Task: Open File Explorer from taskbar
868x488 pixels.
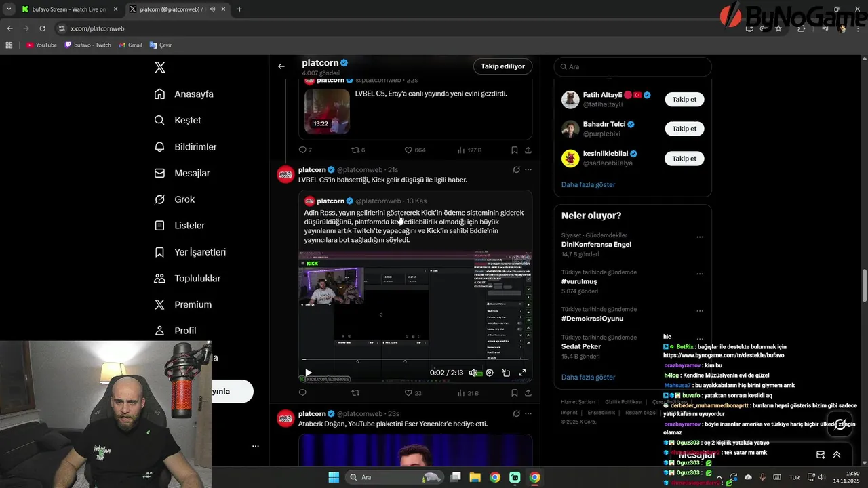Action: pyautogui.click(x=475, y=477)
